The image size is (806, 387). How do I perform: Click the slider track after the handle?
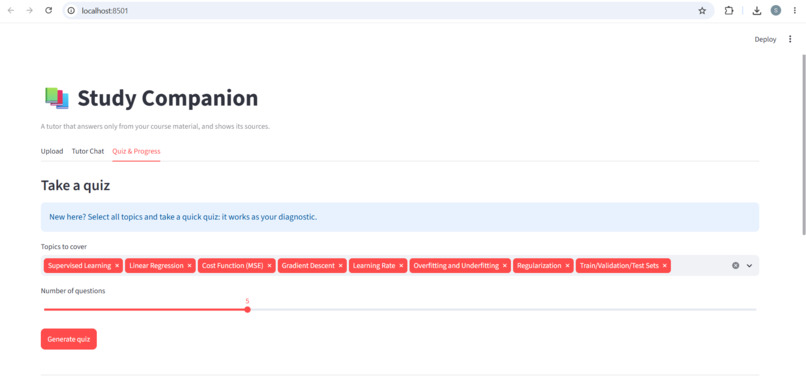(504, 309)
